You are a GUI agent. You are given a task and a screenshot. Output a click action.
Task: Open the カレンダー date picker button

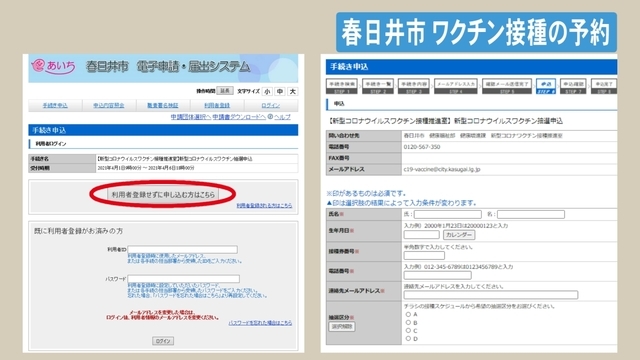[459, 235]
